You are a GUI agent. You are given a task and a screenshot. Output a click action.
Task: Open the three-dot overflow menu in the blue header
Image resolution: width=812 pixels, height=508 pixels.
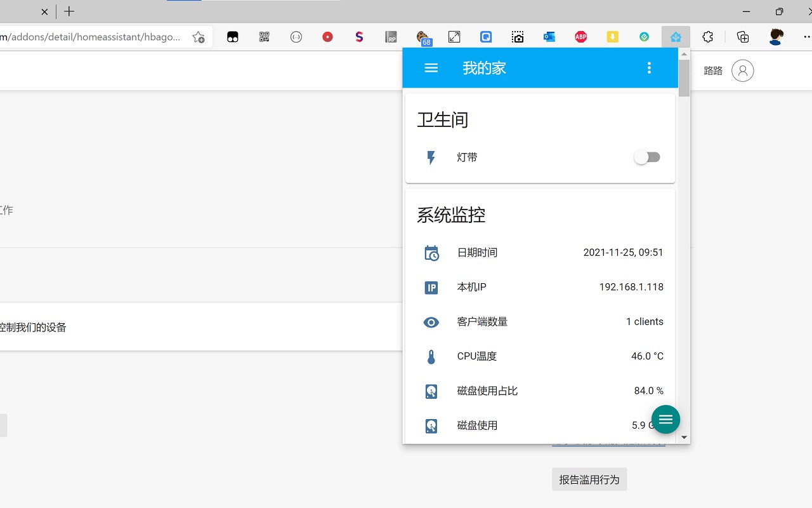[x=649, y=68]
